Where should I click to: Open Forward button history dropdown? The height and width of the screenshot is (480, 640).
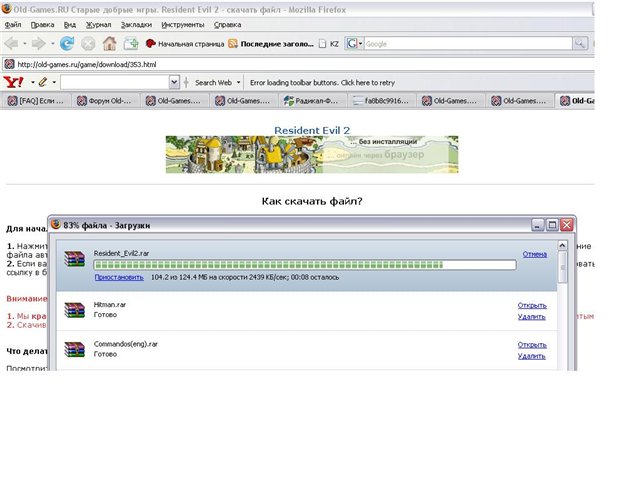tap(52, 43)
